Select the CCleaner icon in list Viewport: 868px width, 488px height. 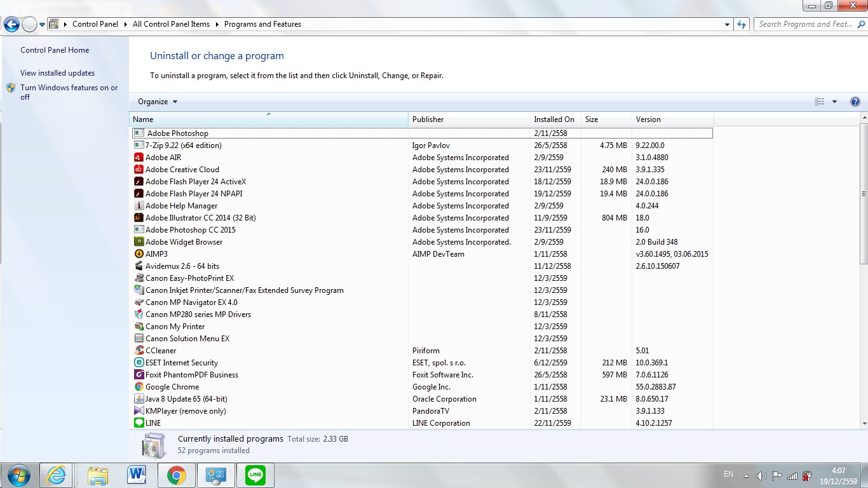tap(139, 351)
